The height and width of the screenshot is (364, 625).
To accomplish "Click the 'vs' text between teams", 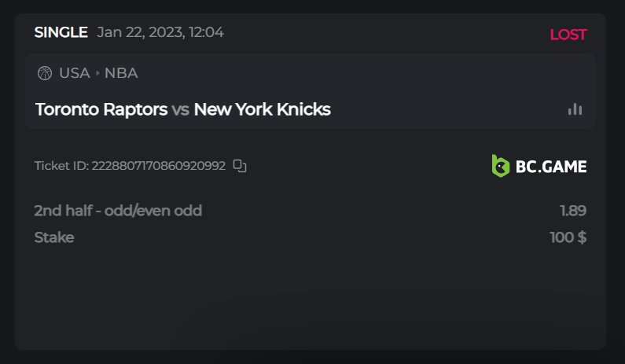I will pos(180,109).
